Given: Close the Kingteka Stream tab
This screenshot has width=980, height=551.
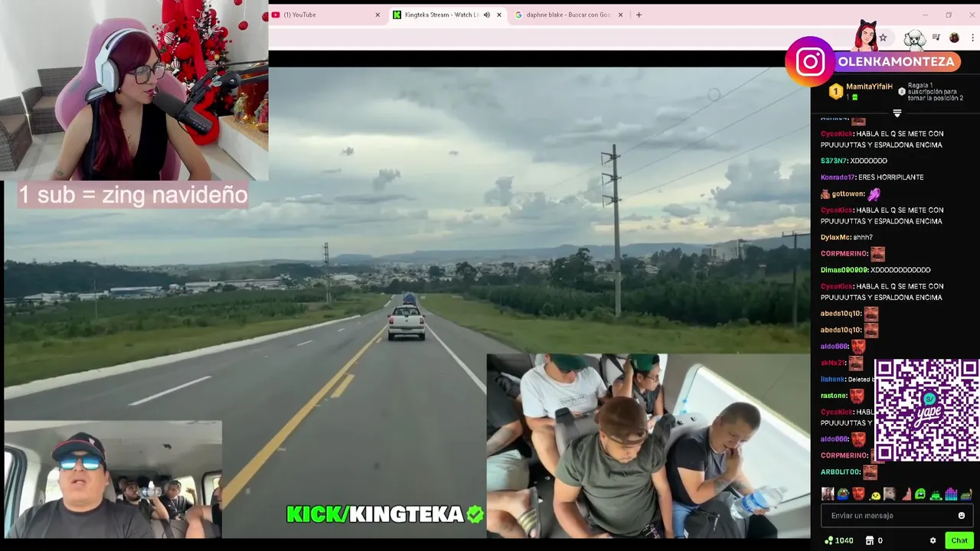Looking at the screenshot, I should pyautogui.click(x=499, y=15).
